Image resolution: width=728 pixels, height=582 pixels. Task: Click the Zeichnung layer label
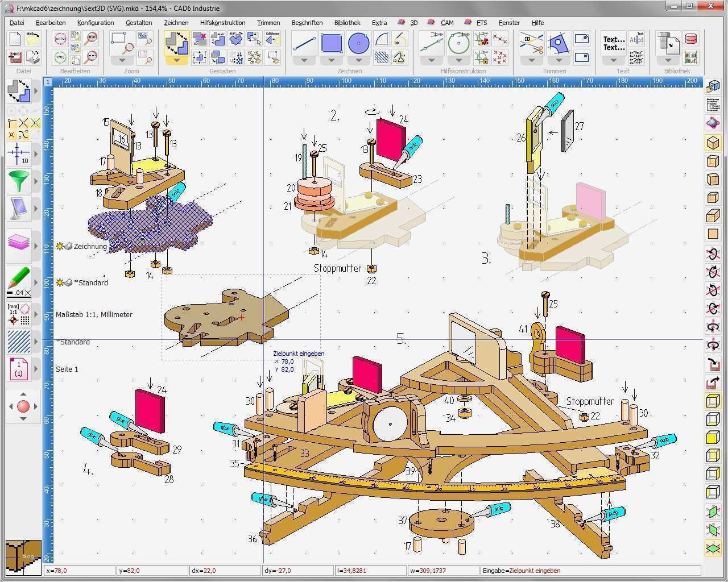coord(90,246)
